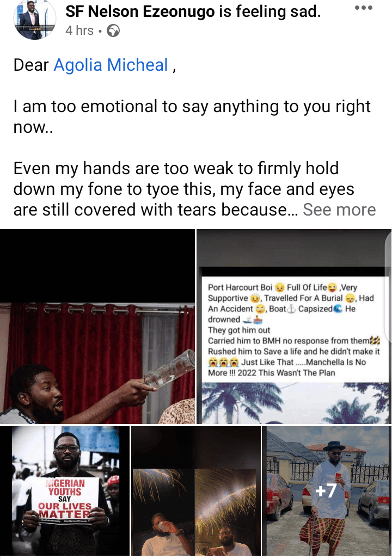View the +7 more photos overlay

pyautogui.click(x=327, y=490)
